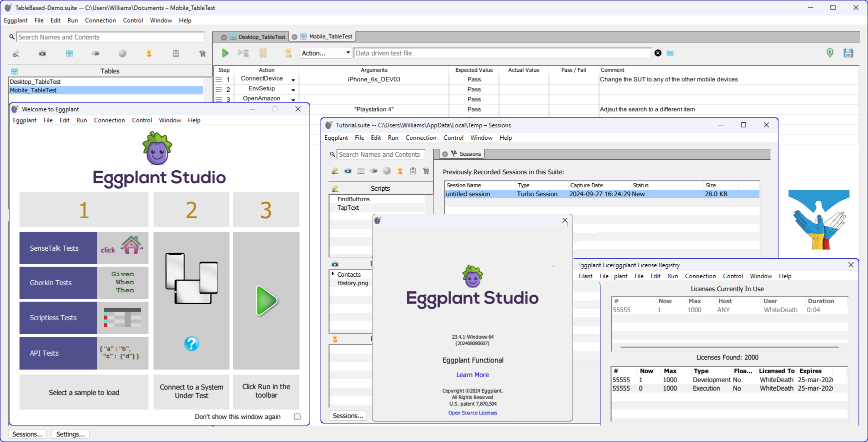The image size is (868, 442).
Task: Open the Control menu in Tutorial suite window
Action: (x=453, y=138)
